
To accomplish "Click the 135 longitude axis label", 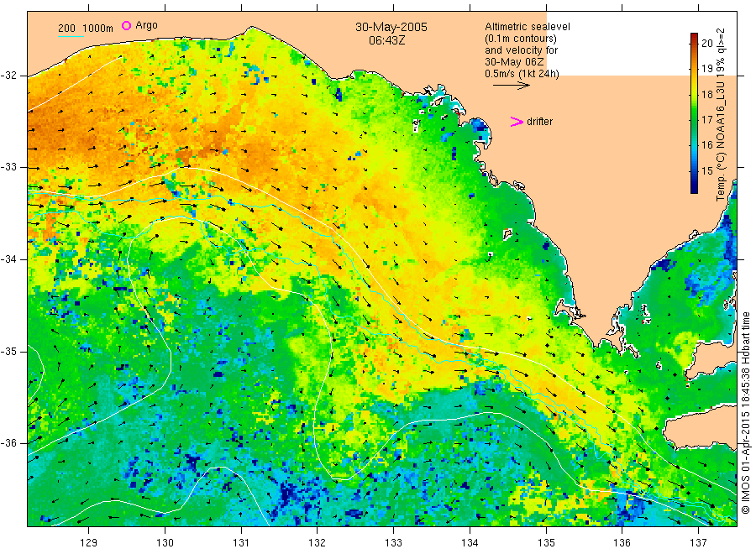I will pos(546,543).
